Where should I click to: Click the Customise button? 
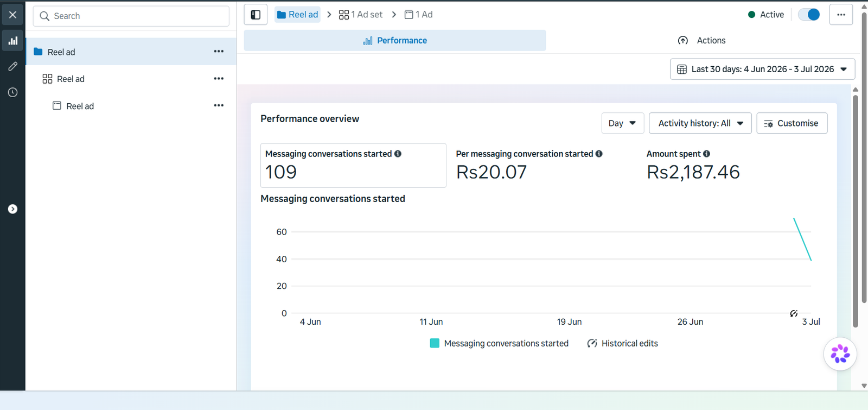tap(792, 123)
